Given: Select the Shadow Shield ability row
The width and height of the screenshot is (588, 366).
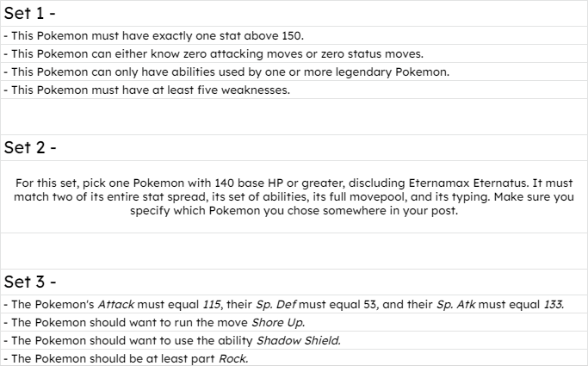Looking at the screenshot, I should tap(294, 340).
